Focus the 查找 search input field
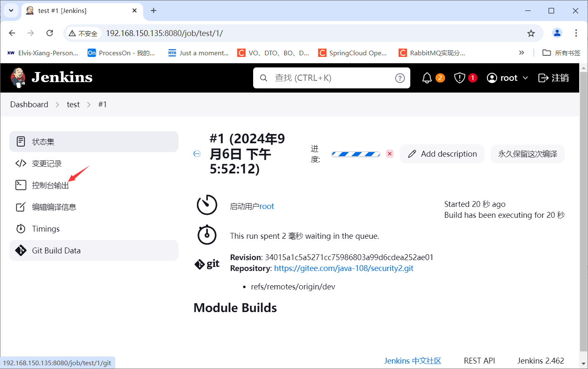Viewport: 588px width, 369px height. point(331,78)
